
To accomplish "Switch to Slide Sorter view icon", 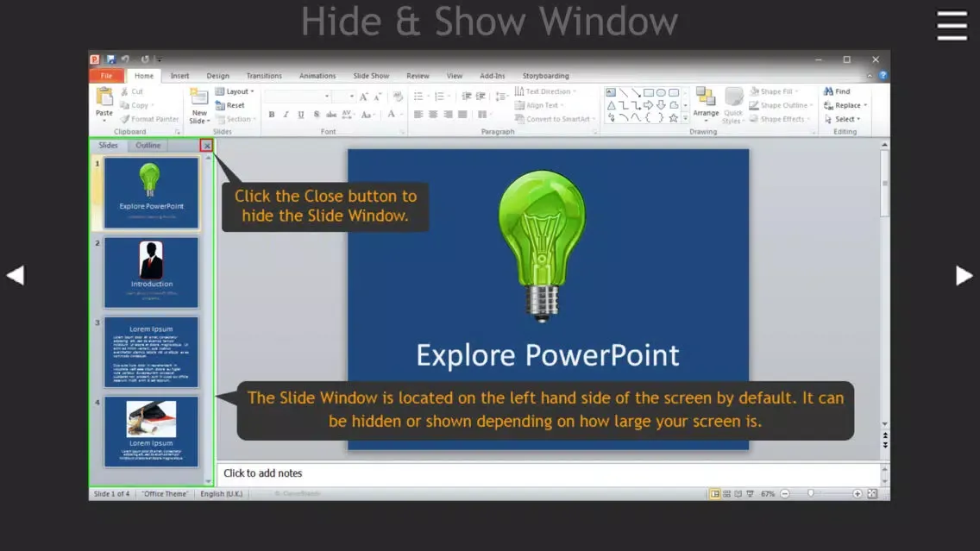I will point(726,493).
